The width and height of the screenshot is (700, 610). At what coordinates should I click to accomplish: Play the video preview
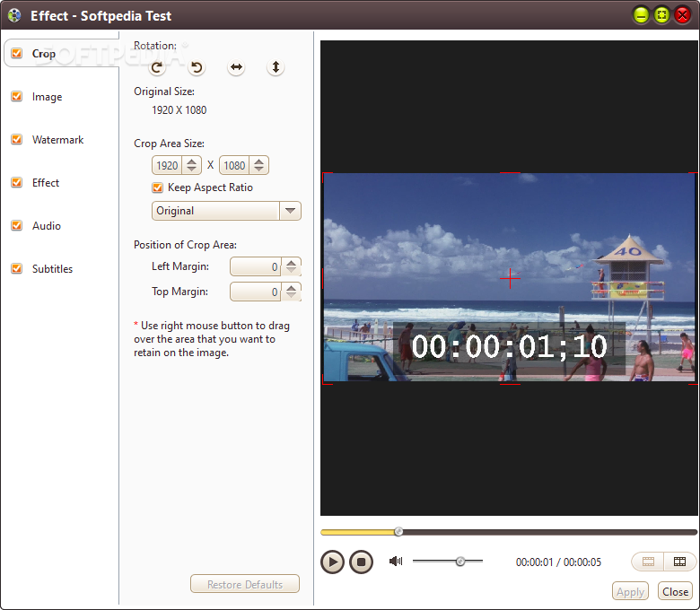click(x=332, y=562)
